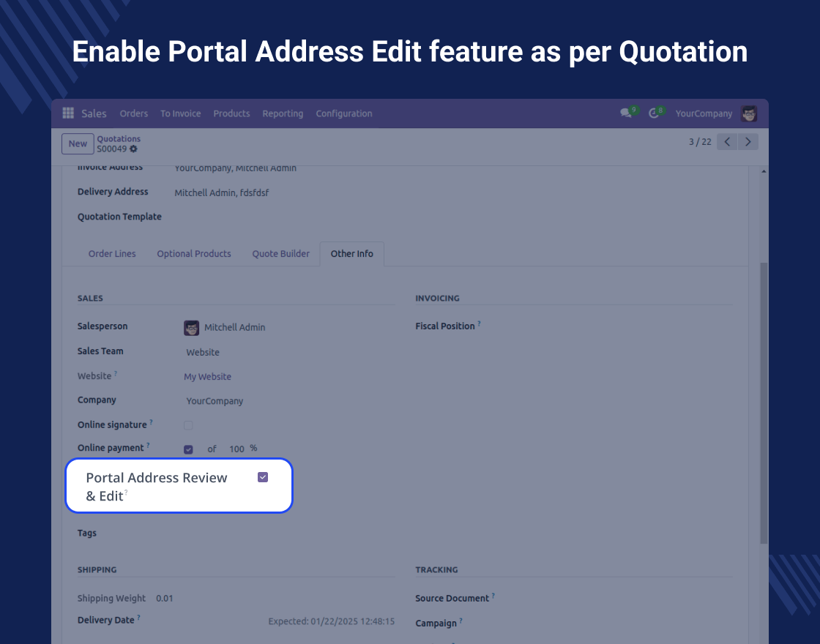Click the Quotations breadcrumb link
The image size is (820, 644).
pyautogui.click(x=119, y=138)
